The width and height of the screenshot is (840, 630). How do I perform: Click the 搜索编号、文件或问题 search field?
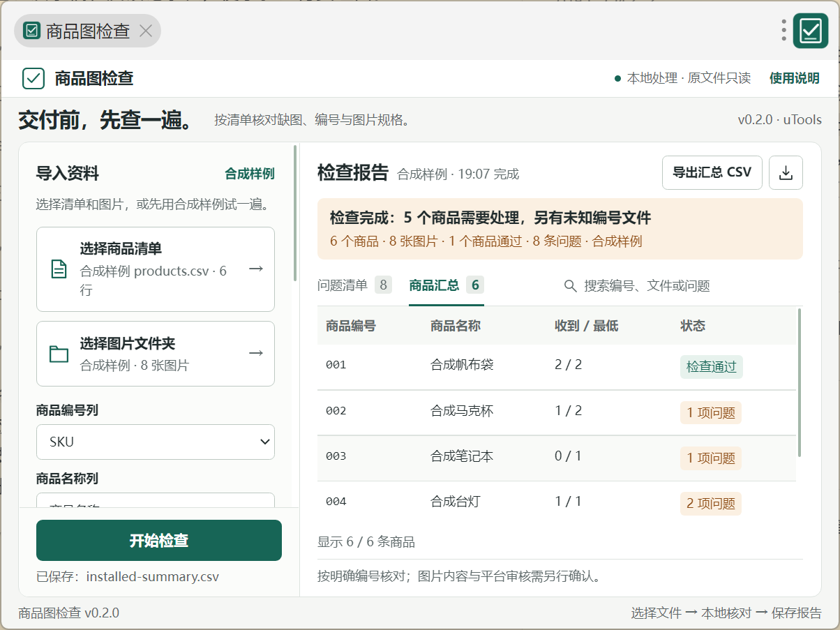tap(647, 286)
